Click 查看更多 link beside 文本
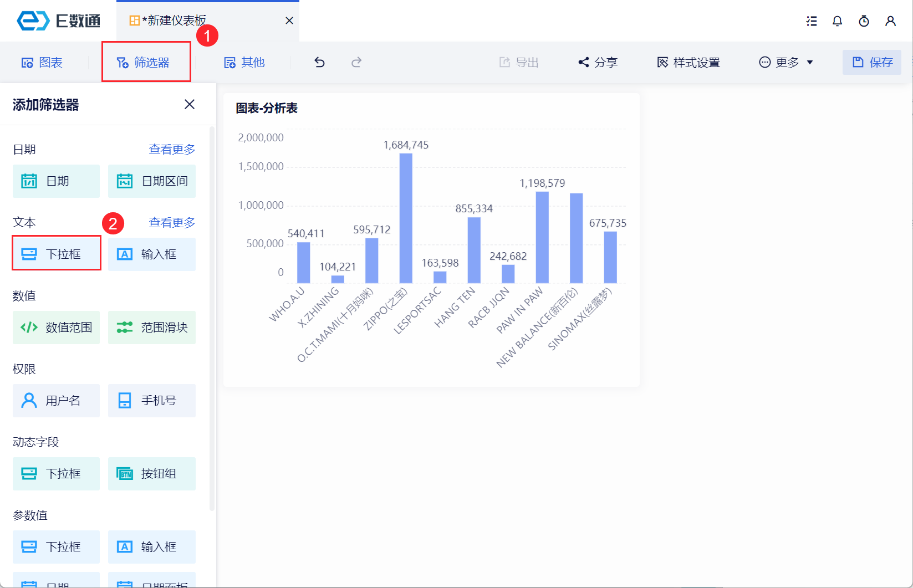 (x=172, y=222)
